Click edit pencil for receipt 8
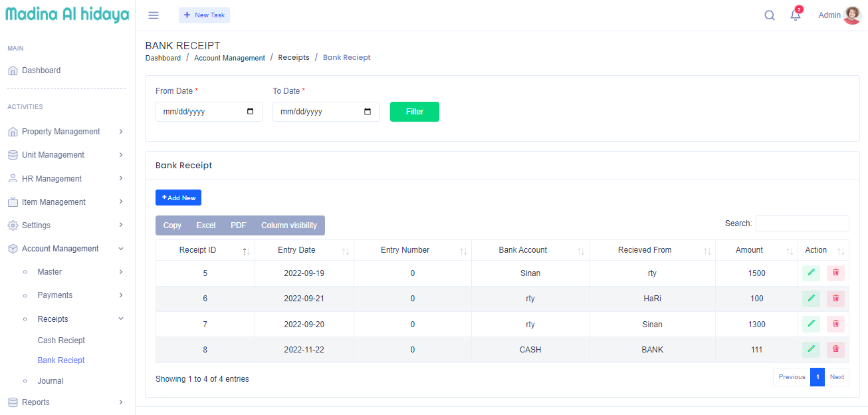 pyautogui.click(x=811, y=349)
